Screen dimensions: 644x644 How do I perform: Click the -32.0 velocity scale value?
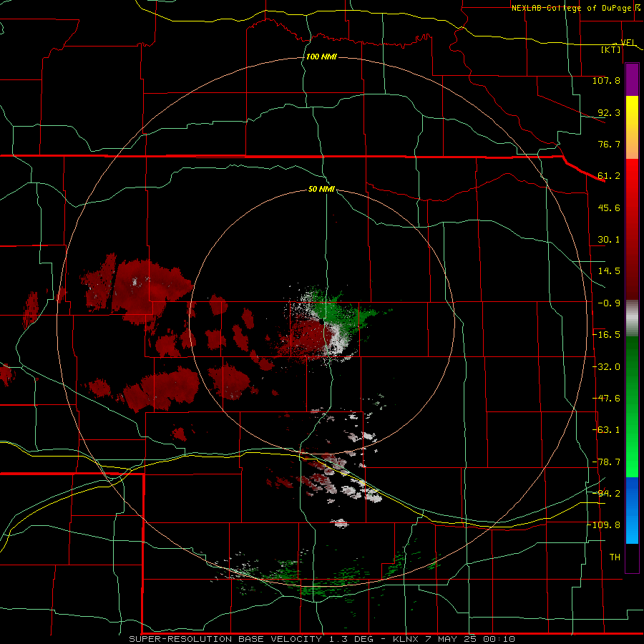pyautogui.click(x=606, y=367)
